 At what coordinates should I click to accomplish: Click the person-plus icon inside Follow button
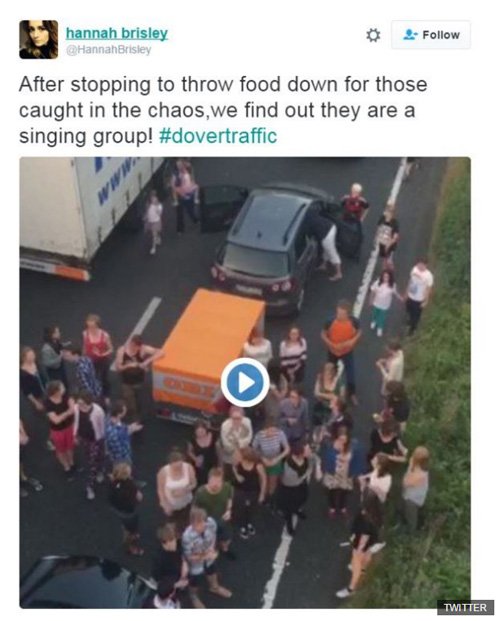click(410, 35)
